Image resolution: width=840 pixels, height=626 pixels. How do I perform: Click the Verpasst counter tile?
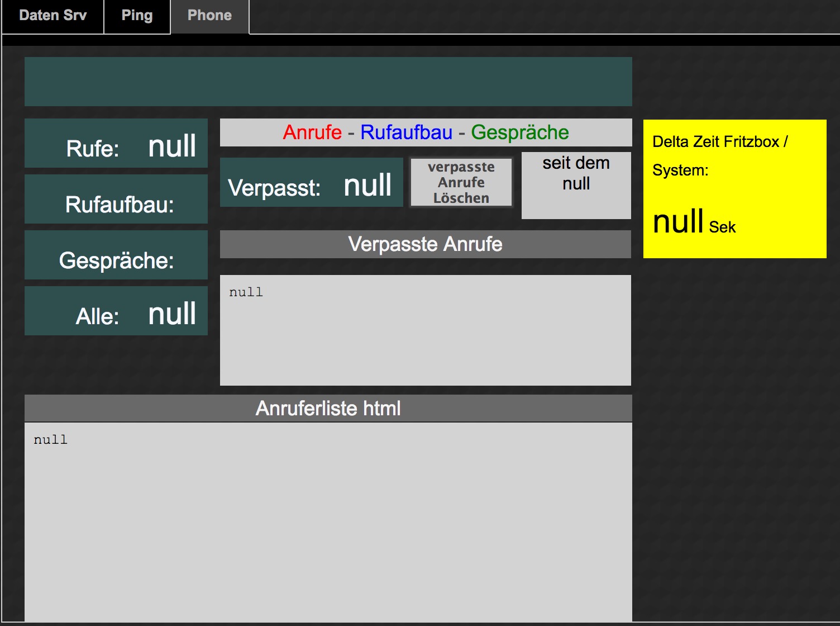point(311,183)
